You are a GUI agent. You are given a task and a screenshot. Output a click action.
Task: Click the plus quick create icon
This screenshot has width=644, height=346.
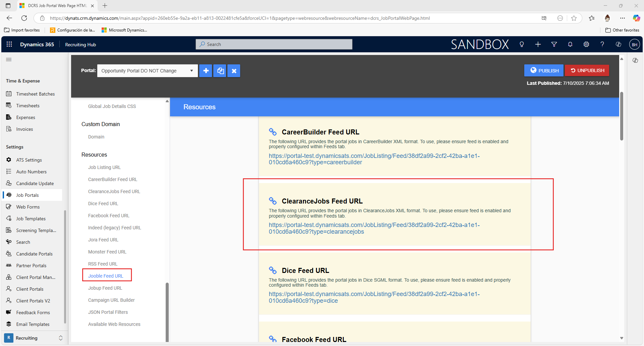538,44
